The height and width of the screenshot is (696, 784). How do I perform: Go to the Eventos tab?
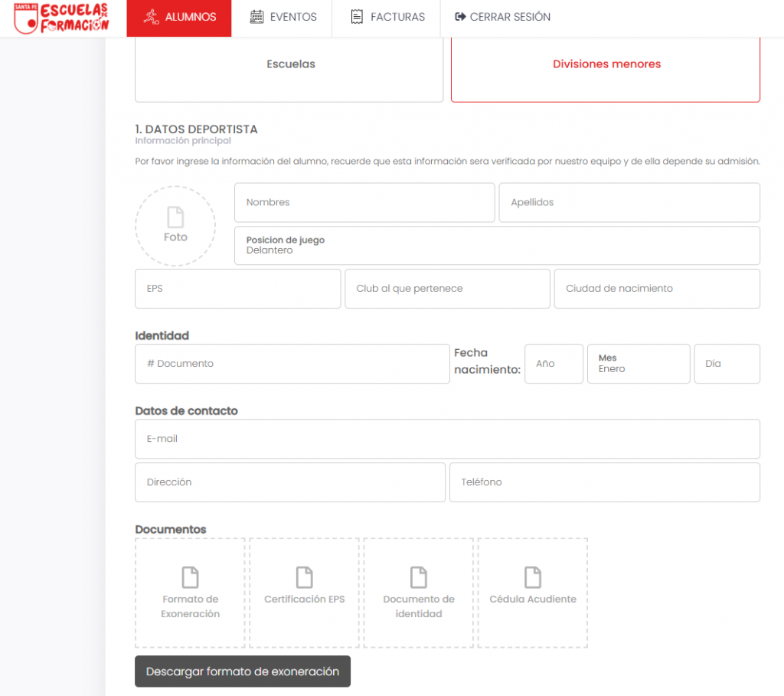coord(283,17)
